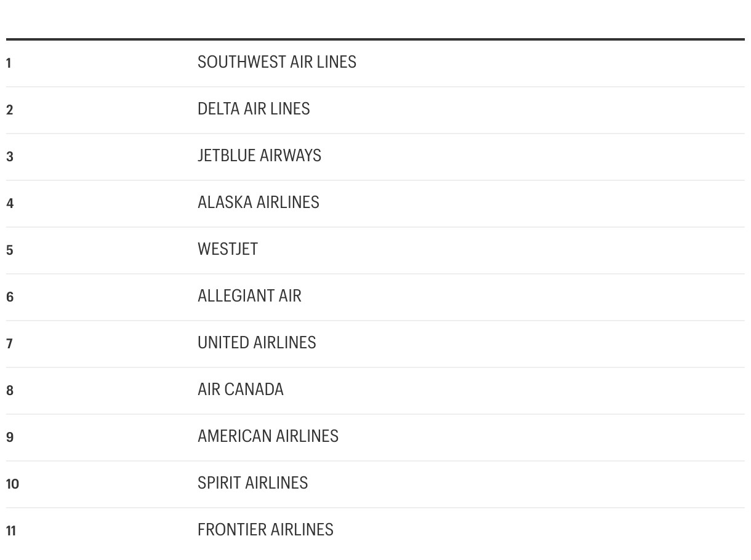Select JETBLUE AIRWAYS in the list
Viewport: 751px width, 560px height.
259,156
